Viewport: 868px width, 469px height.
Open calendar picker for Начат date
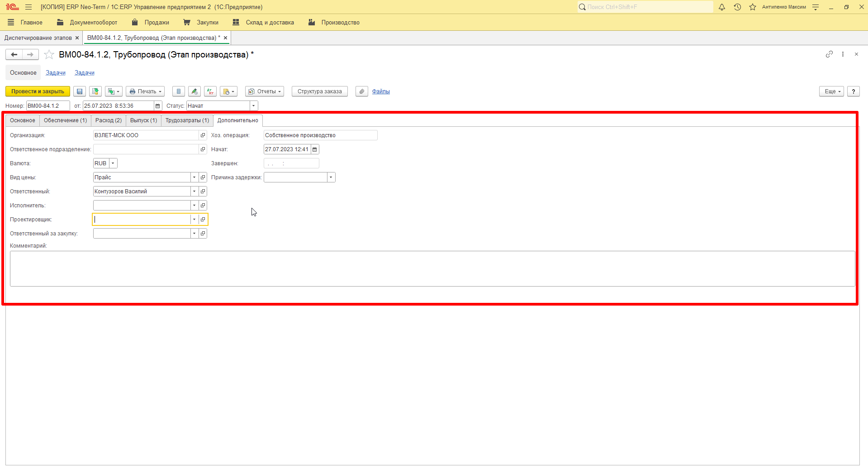click(x=315, y=149)
